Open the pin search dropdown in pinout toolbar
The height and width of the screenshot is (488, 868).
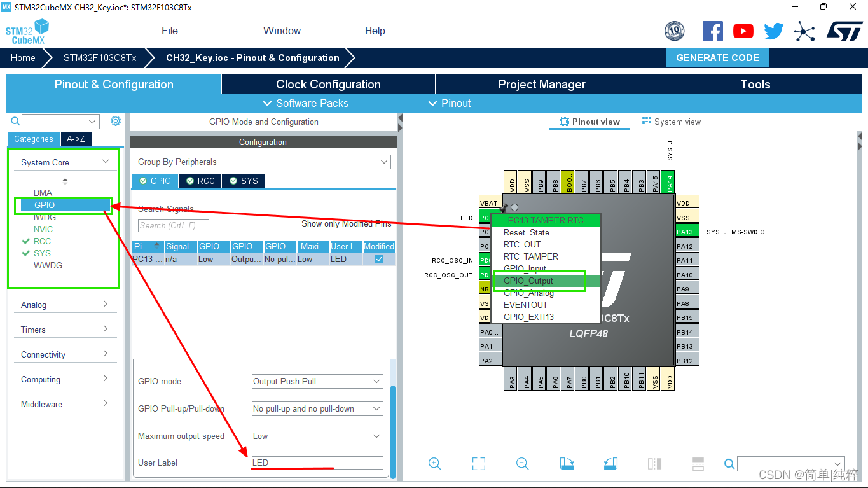point(791,464)
